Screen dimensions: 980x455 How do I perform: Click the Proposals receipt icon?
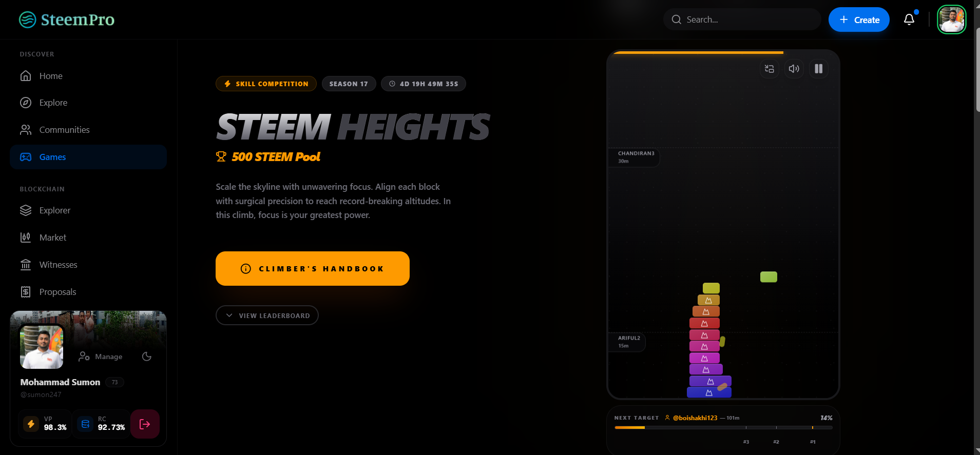click(x=26, y=292)
